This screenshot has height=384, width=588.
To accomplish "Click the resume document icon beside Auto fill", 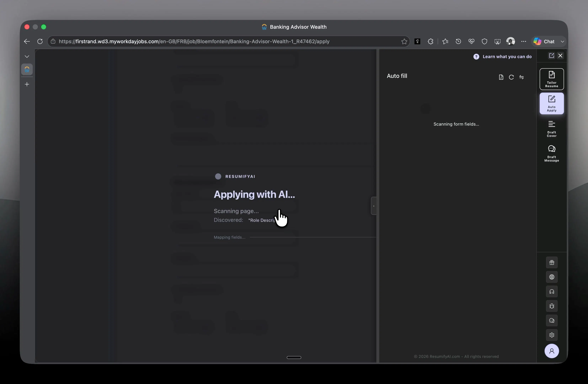I will (x=501, y=77).
